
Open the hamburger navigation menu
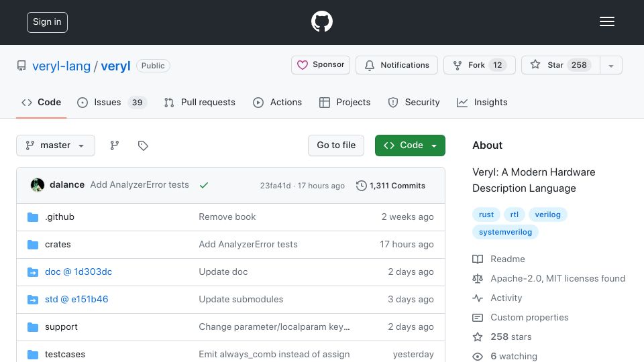click(x=606, y=21)
